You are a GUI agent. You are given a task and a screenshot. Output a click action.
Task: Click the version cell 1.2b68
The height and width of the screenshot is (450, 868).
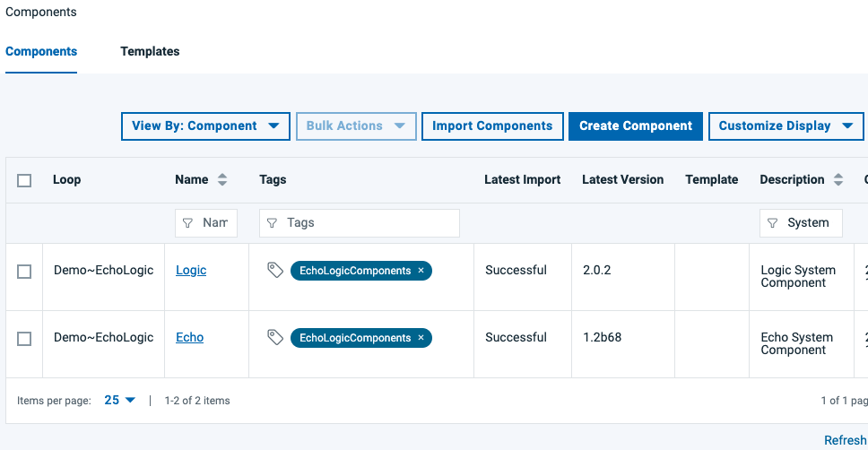pos(603,337)
